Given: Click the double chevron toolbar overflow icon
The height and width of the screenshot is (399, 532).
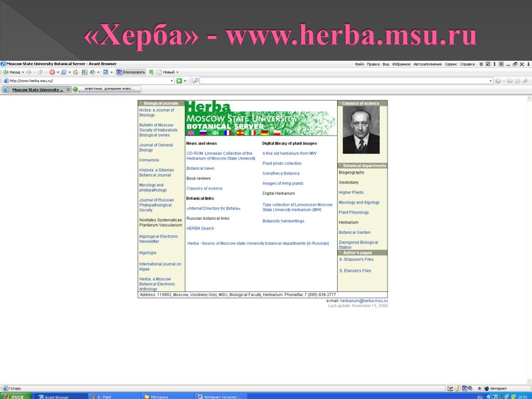Looking at the screenshot, I should point(481,64).
